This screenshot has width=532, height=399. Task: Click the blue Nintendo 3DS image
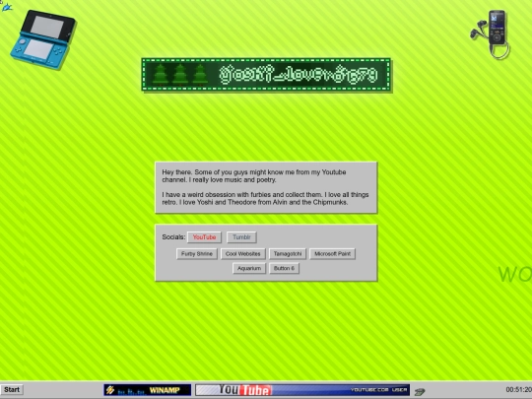pos(42,39)
